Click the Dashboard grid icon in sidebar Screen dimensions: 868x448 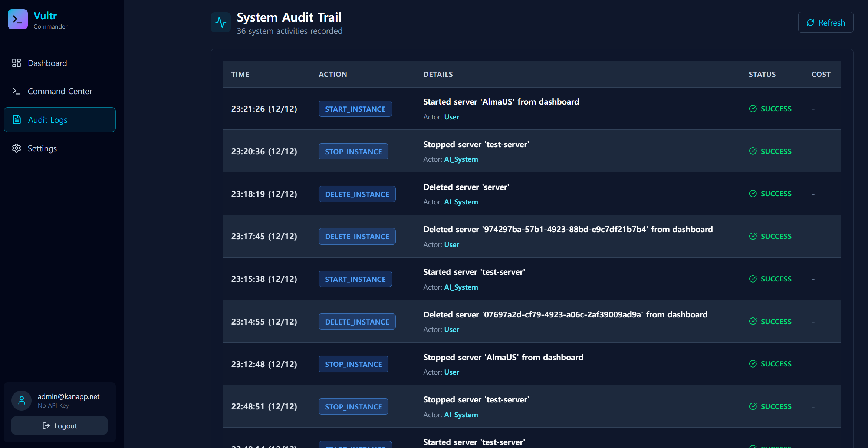click(16, 63)
